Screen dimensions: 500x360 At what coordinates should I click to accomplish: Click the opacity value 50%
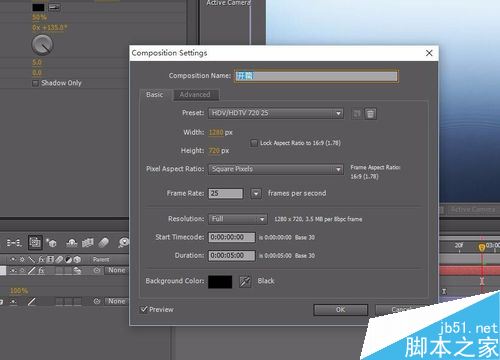[x=40, y=17]
